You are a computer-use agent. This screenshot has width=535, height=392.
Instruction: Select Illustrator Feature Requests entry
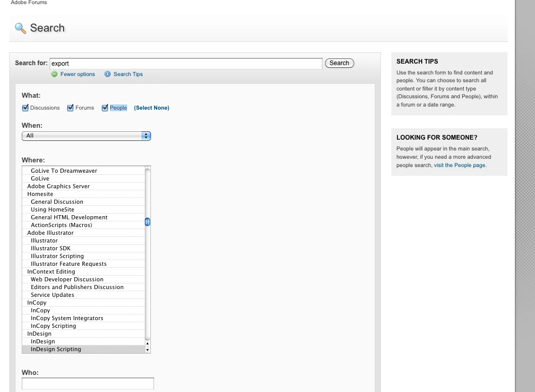(84, 264)
